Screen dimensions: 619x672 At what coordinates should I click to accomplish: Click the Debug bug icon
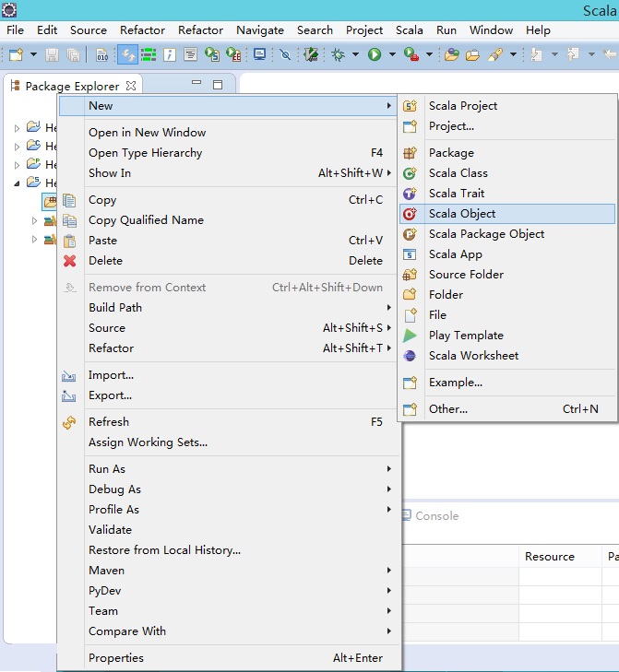point(338,55)
